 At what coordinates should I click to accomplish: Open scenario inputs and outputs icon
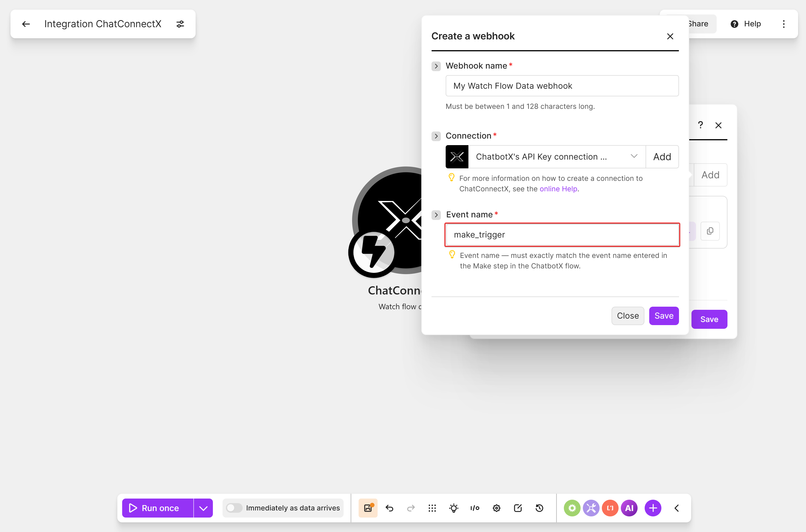pyautogui.click(x=475, y=508)
